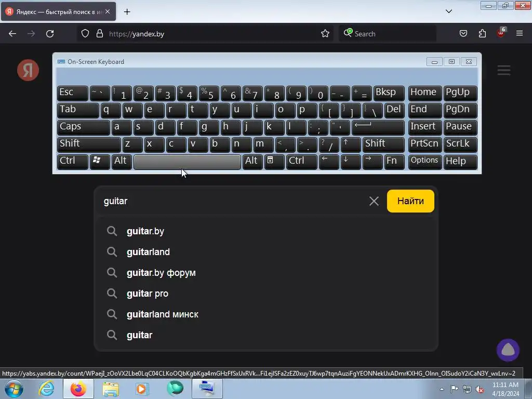Toggle ScrLk key on keyboard
532x399 pixels.
460,144
